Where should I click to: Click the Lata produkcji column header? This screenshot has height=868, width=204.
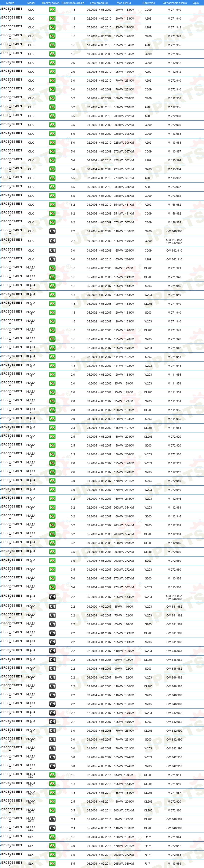tap(99, 3)
